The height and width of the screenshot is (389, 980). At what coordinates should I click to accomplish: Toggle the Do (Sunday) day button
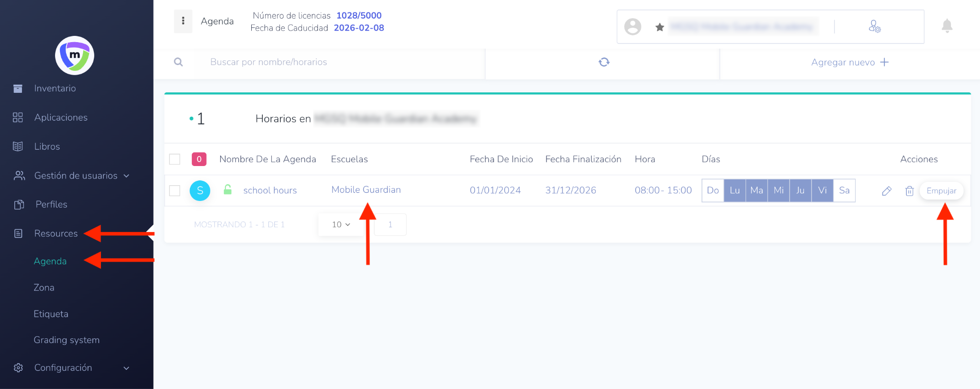pos(713,190)
